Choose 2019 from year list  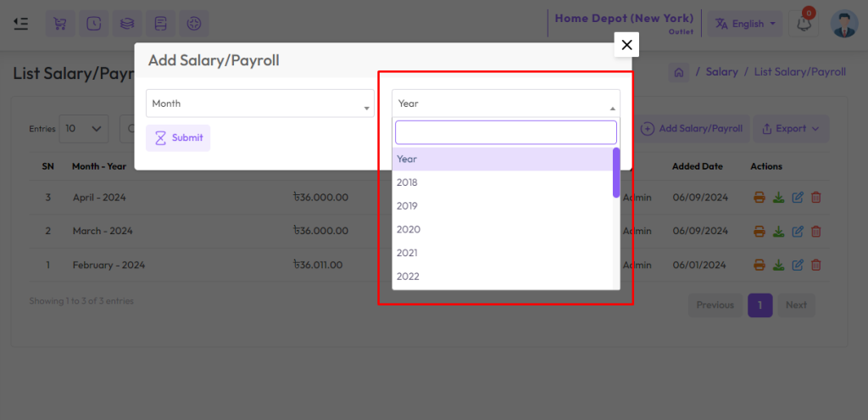(503, 206)
